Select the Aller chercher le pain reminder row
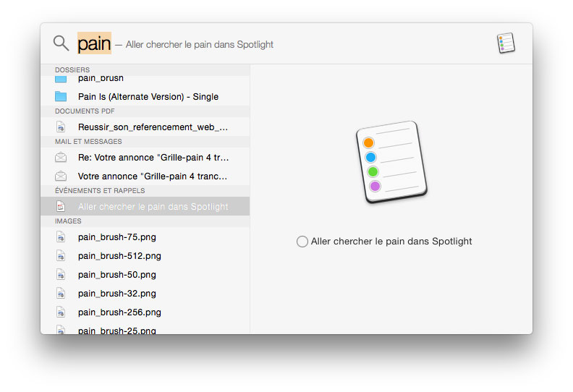573x392 pixels. click(145, 206)
